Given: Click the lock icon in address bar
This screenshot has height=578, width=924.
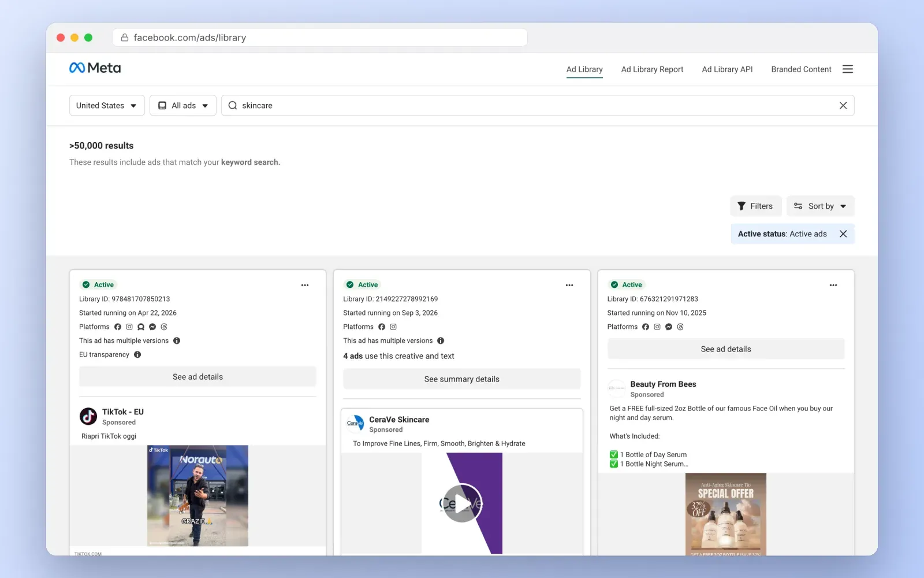Looking at the screenshot, I should pyautogui.click(x=124, y=38).
